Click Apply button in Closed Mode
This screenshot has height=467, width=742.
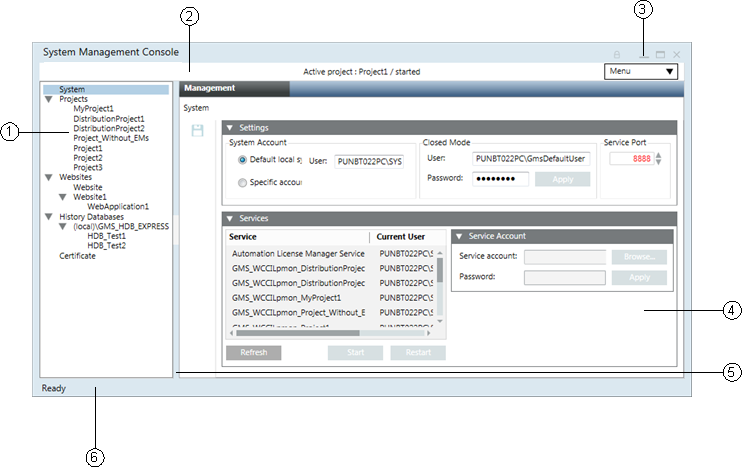tap(562, 180)
